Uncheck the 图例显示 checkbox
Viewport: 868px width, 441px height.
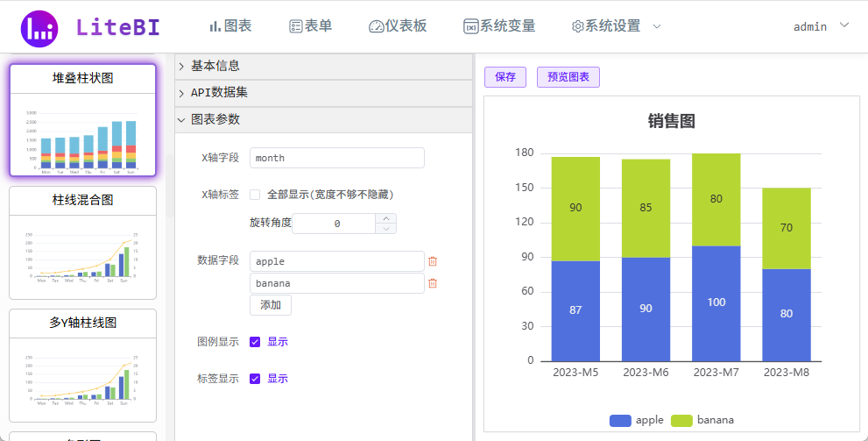255,342
